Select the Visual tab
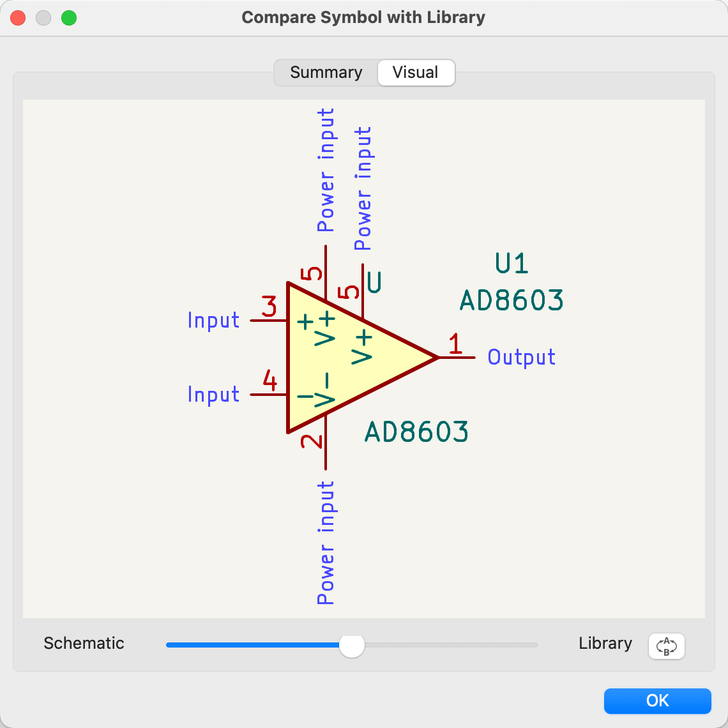The image size is (728, 728). (416, 72)
